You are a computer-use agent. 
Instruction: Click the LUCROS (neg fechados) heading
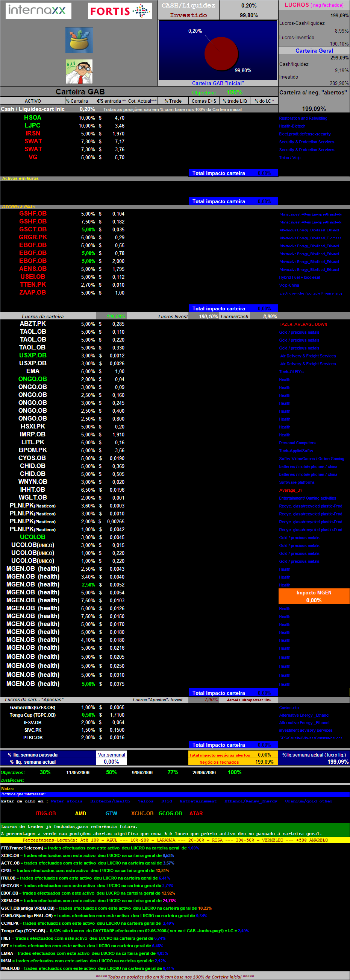click(x=314, y=5)
